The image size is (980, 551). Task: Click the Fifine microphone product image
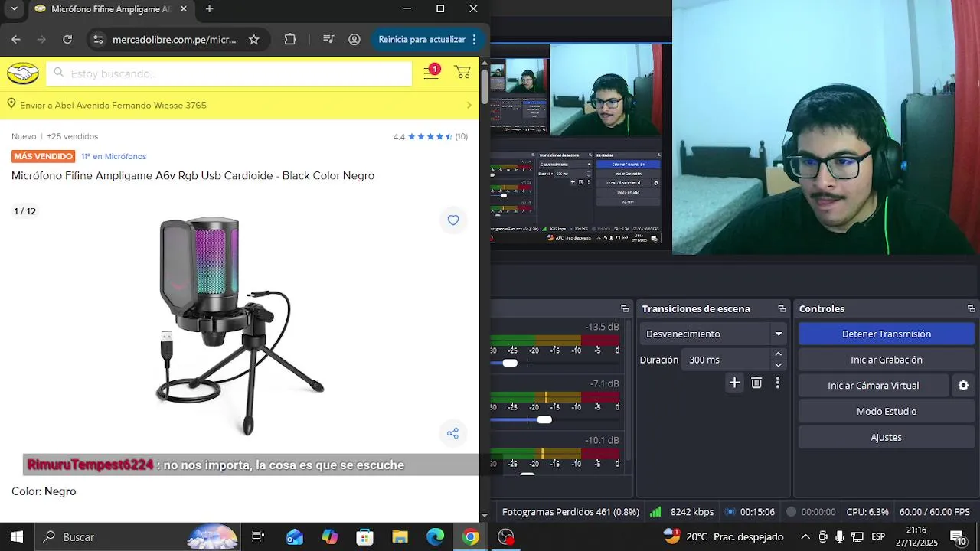pos(240,325)
